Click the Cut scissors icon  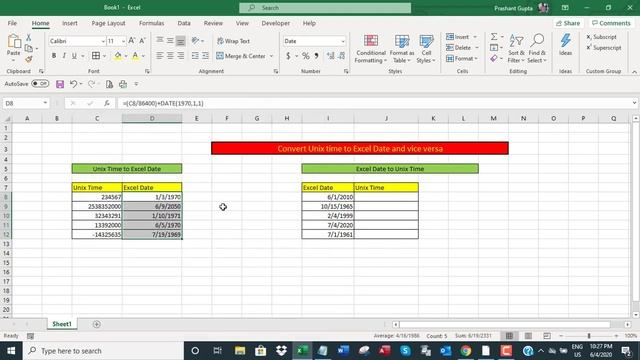coord(29,38)
